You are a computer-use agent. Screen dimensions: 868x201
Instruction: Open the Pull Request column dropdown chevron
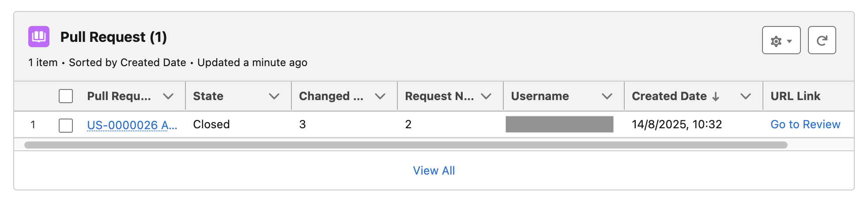tap(168, 96)
